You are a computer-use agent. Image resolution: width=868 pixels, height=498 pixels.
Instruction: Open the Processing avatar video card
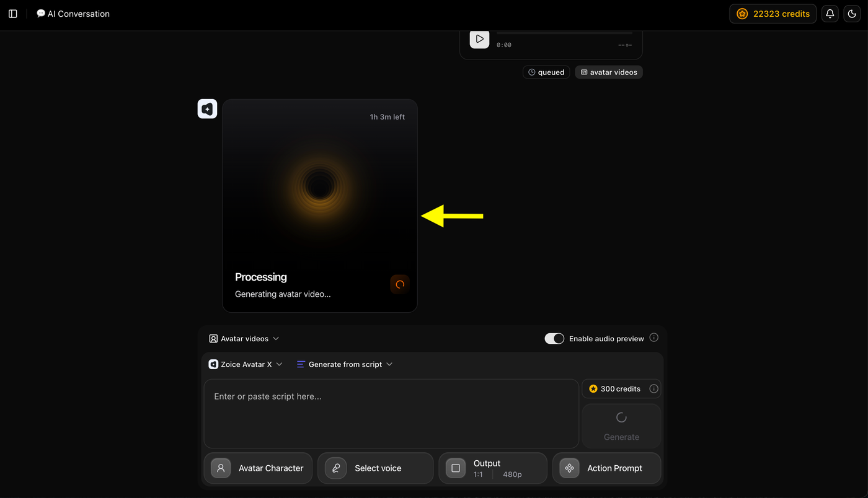pyautogui.click(x=320, y=206)
